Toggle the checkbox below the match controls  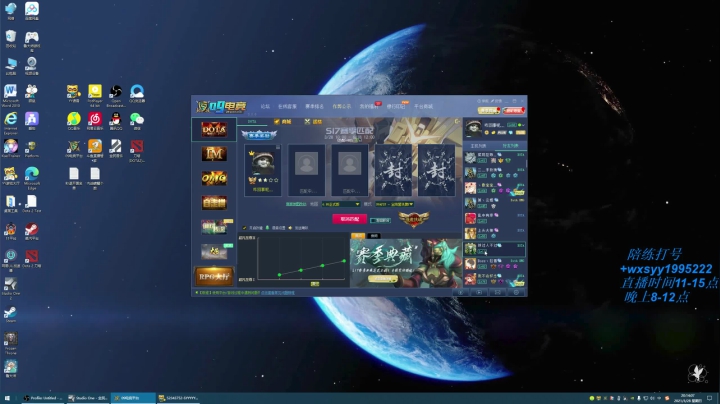tap(244, 228)
